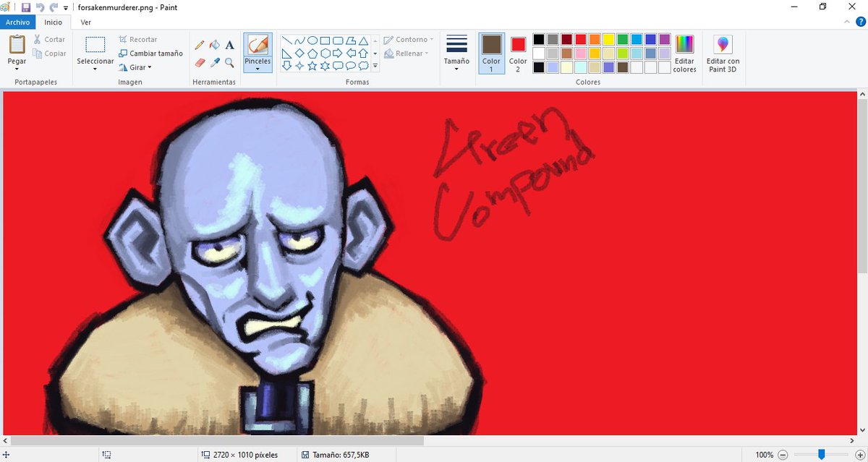This screenshot has width=868, height=462.
Task: Choose the up arrow shape
Action: (363, 54)
